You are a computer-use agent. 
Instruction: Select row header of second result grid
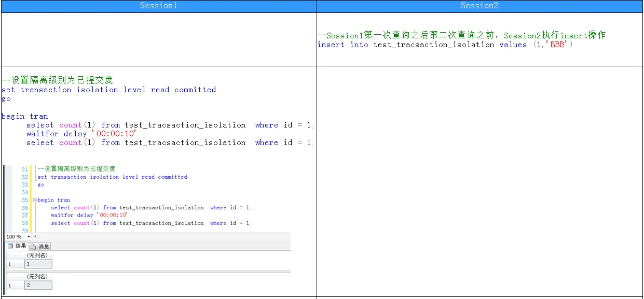15,286
